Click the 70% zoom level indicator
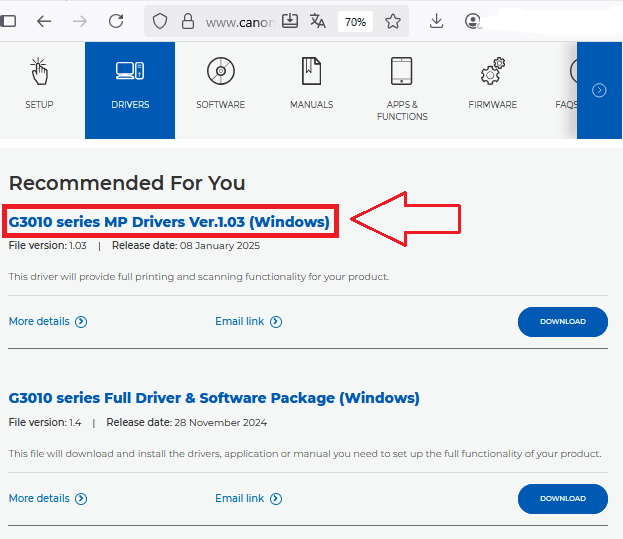This screenshot has width=623, height=539. pos(355,21)
